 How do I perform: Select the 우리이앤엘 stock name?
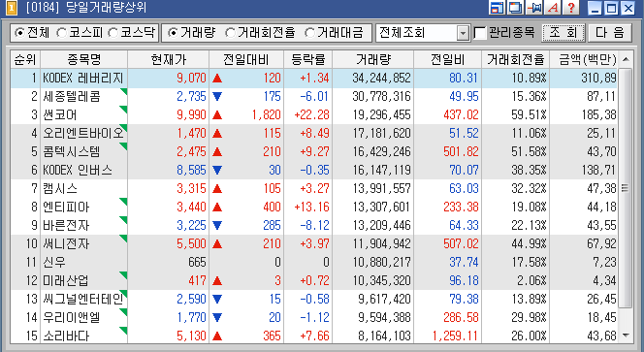click(x=72, y=317)
